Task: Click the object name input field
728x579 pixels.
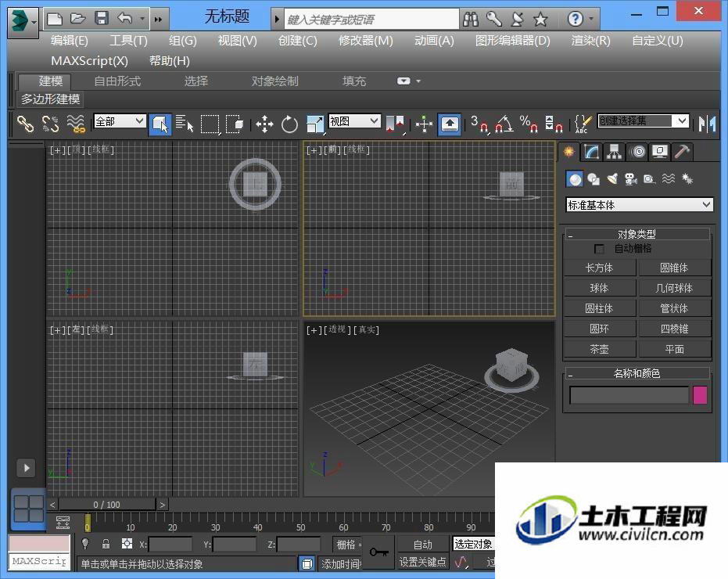Action: pos(629,395)
